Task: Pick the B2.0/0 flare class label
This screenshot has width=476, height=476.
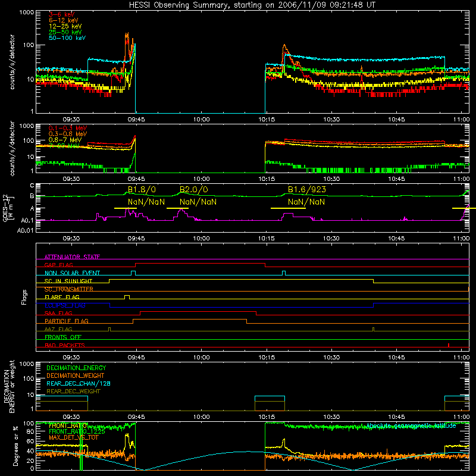Action: [194, 190]
